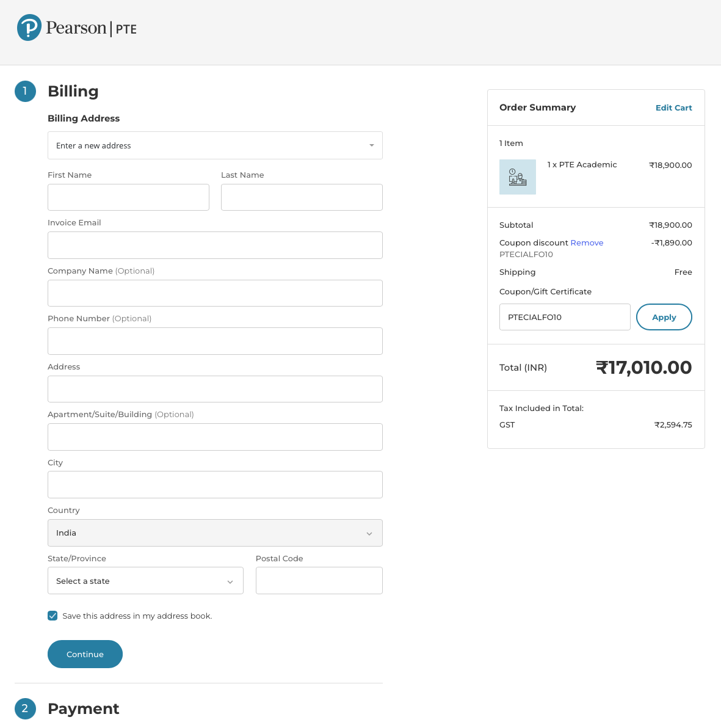Open the Country dropdown showing India
721x728 pixels.
215,533
